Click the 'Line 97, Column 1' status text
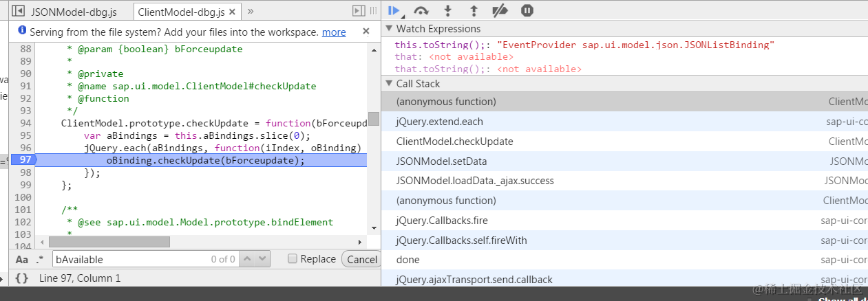868x301 pixels. point(80,278)
